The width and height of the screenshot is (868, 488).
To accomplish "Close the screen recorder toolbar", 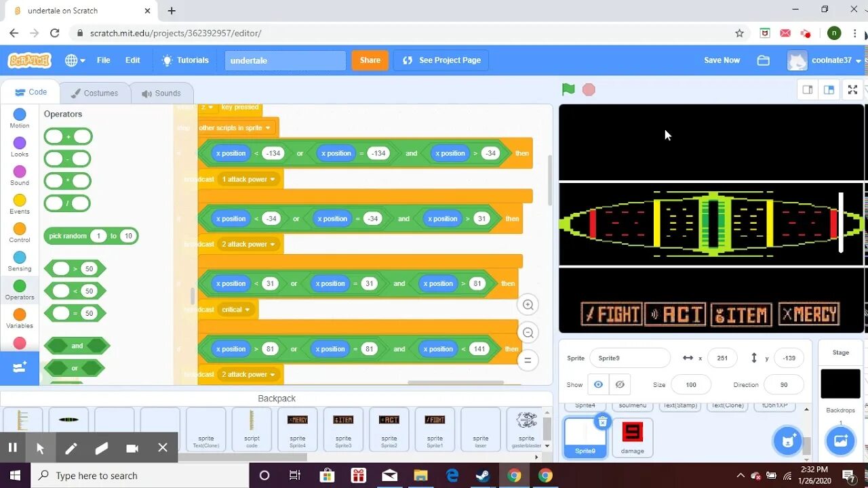I will [x=163, y=448].
